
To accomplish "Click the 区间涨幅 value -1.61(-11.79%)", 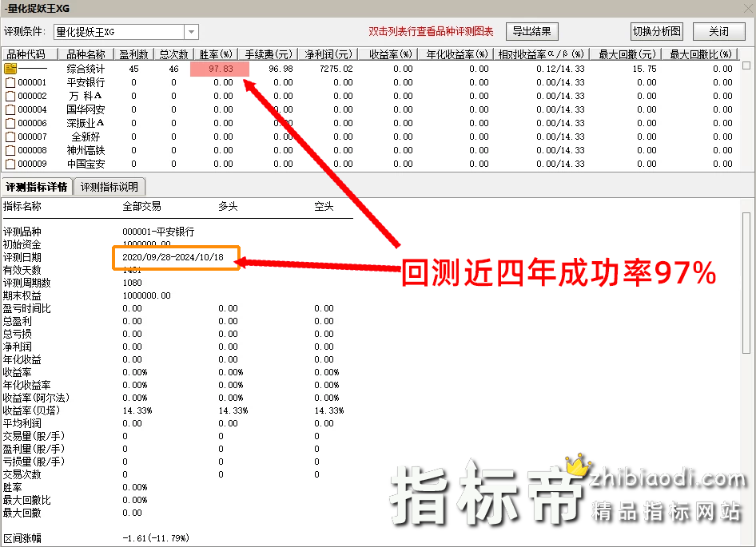I will tap(156, 538).
